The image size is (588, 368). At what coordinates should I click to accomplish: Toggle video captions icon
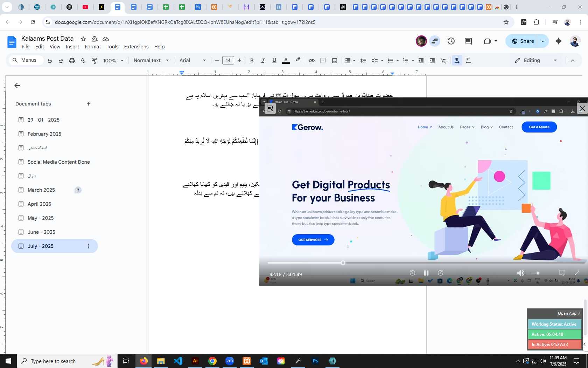pos(562,273)
